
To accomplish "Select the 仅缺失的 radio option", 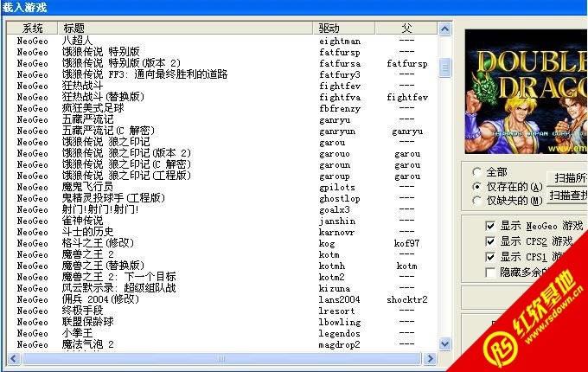I will click(x=477, y=201).
